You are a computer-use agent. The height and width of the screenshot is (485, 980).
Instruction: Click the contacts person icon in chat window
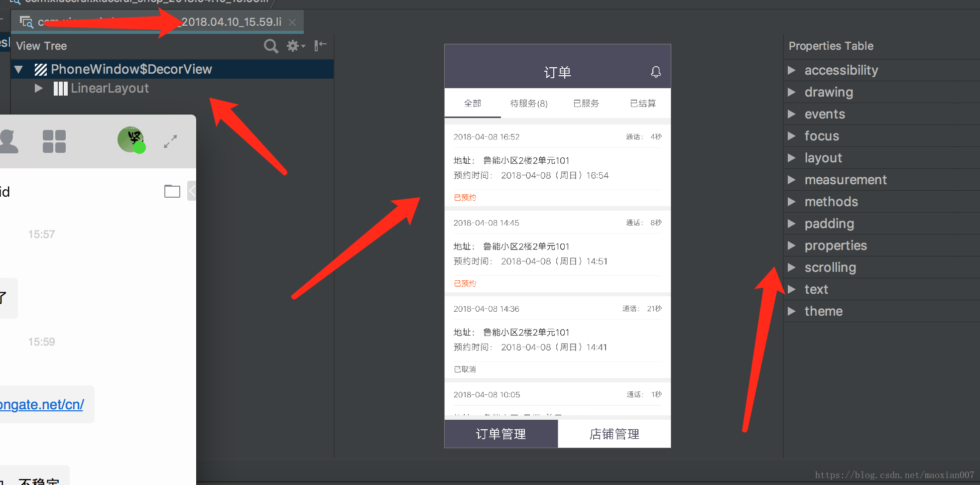coord(9,141)
